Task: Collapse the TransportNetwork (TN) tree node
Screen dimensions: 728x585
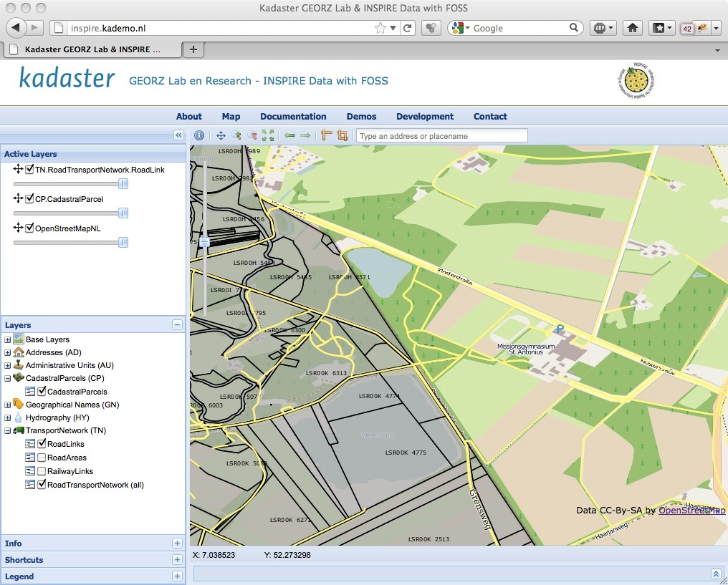Action: pos(7,431)
